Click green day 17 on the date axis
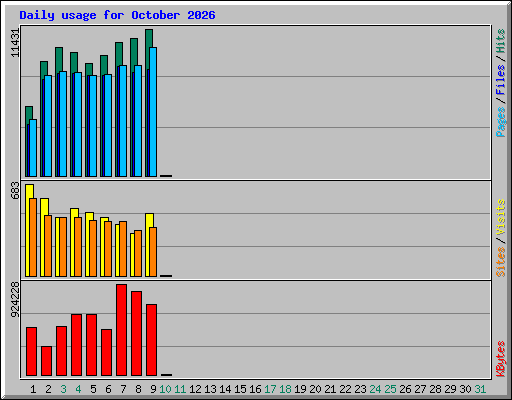The height and width of the screenshot is (400, 512). point(270,389)
